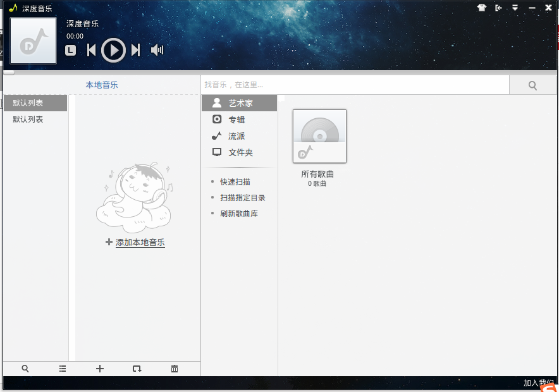Click the monitor icon beside 文件夹

pyautogui.click(x=217, y=152)
